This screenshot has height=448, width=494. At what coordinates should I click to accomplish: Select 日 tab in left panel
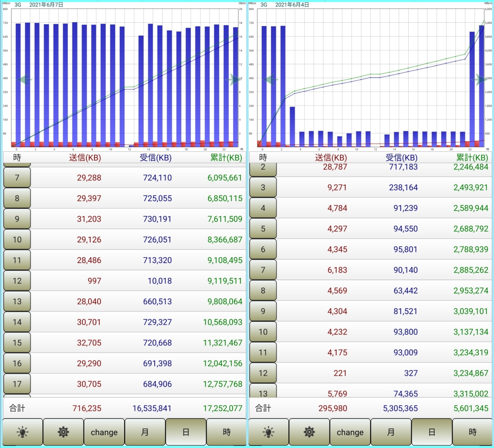coord(186,432)
